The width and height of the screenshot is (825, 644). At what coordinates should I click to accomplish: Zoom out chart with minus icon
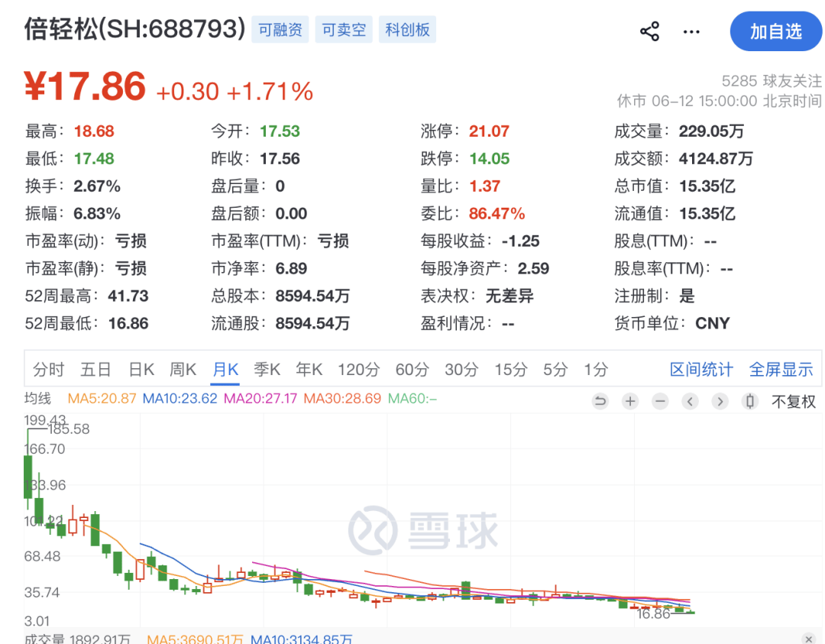tap(660, 401)
